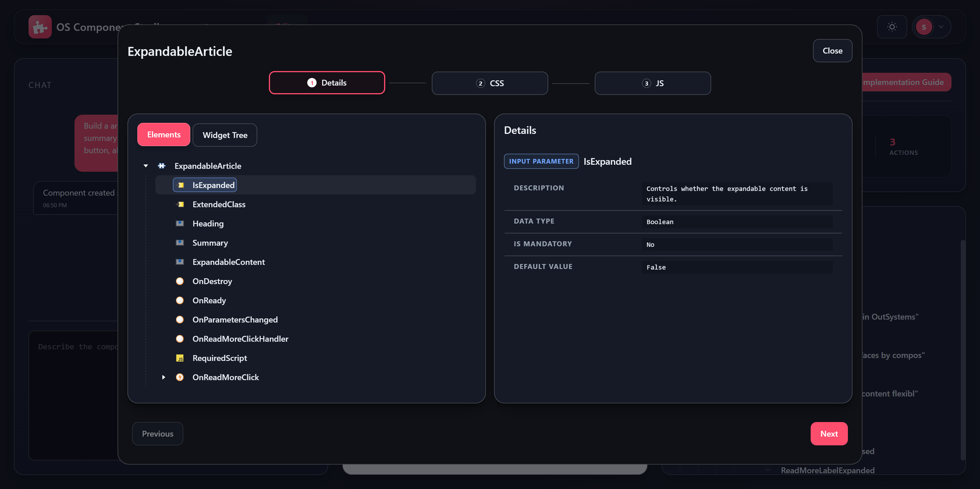Switch to the Widget Tree tab

click(225, 135)
